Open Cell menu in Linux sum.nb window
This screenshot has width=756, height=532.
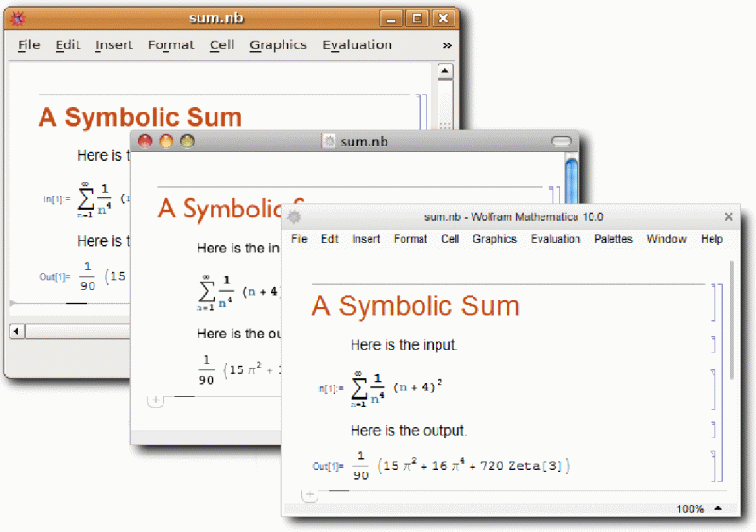[222, 44]
